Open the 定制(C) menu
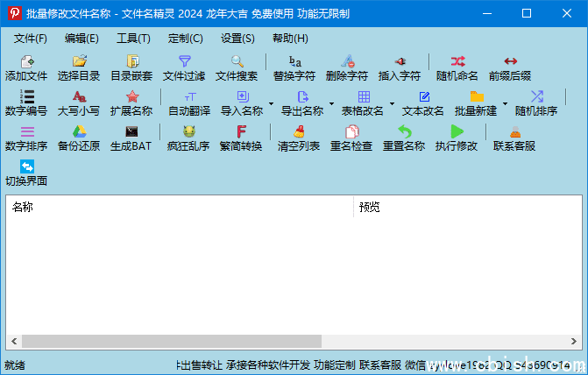Screen dimensions: 588x375 pos(185,39)
